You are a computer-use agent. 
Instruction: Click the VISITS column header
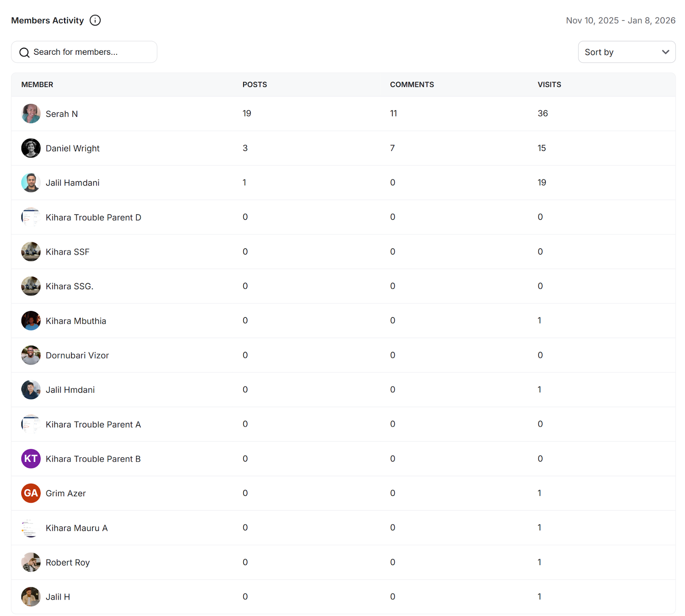[549, 85]
